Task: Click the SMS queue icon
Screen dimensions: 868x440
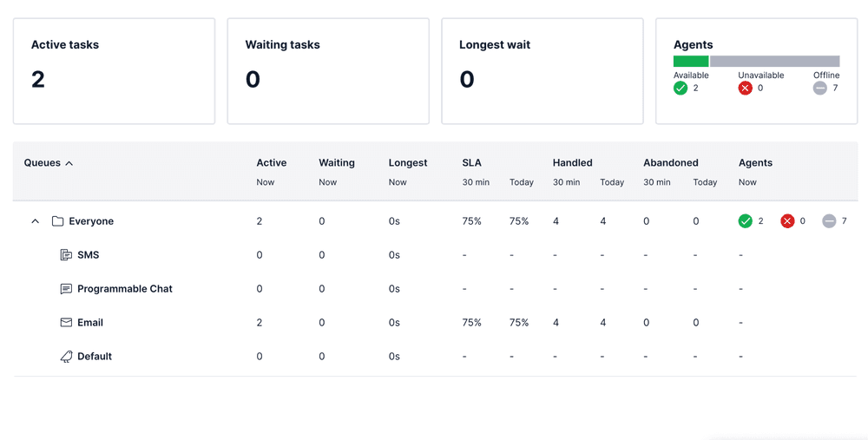Action: click(66, 255)
